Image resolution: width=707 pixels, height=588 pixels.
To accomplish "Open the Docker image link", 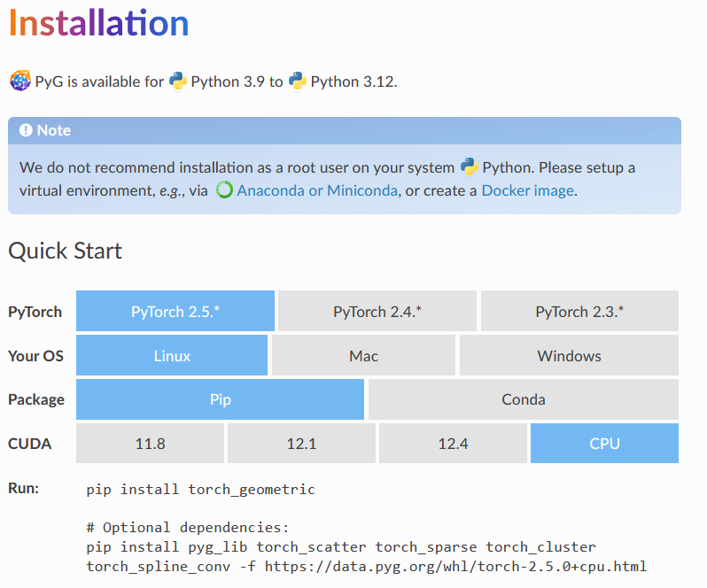I will pyautogui.click(x=528, y=190).
